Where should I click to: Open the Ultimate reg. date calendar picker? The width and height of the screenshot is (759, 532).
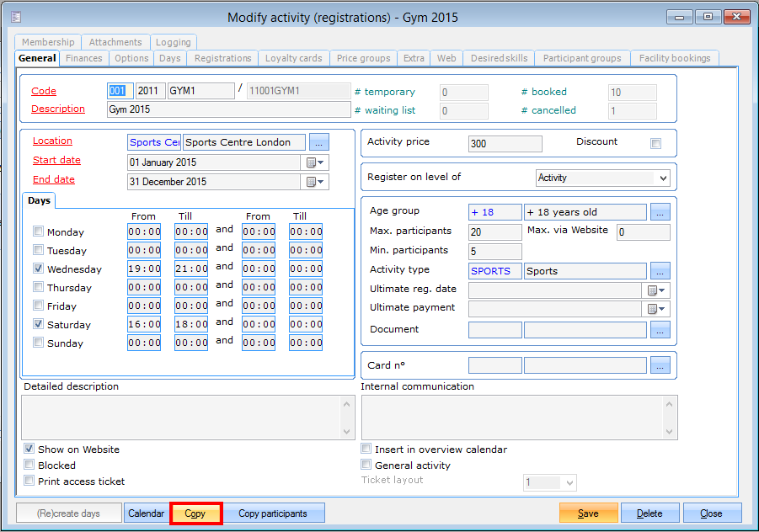(x=657, y=290)
